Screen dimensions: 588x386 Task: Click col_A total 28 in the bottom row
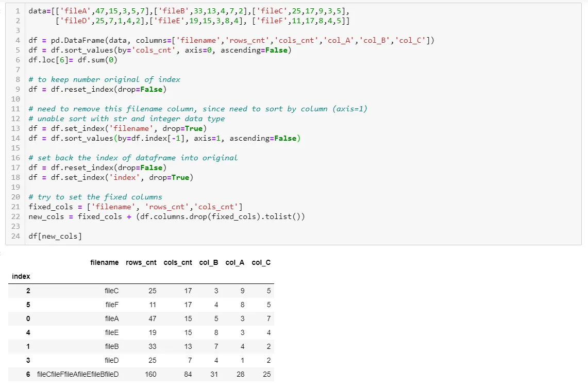point(240,374)
